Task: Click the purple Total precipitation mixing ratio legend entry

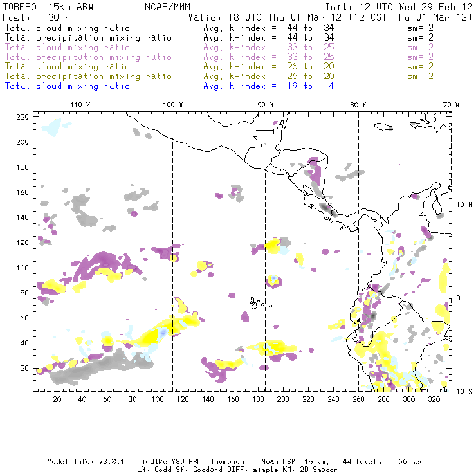Action: (88, 57)
